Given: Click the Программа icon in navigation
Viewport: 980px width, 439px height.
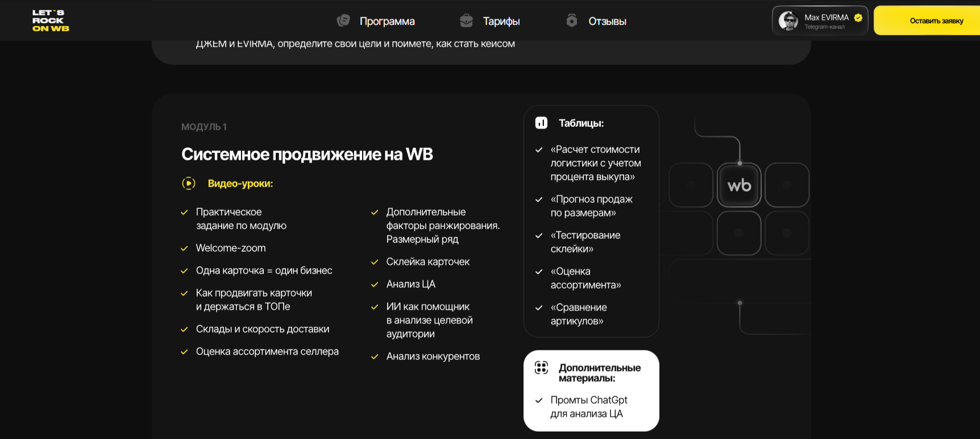Looking at the screenshot, I should tap(343, 20).
